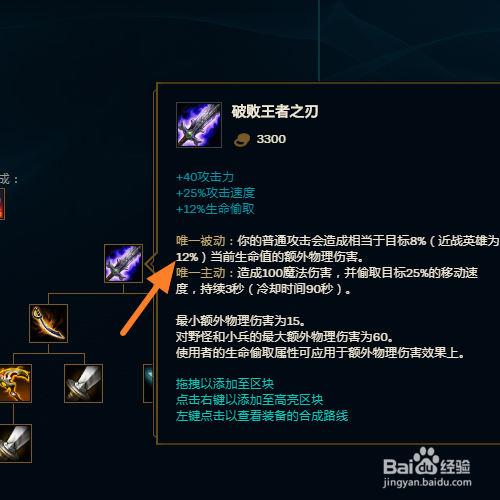This screenshot has height=500, width=500.
Task: Click 左键点击以查看装备的合成路线 hint text
Action: coord(262,416)
